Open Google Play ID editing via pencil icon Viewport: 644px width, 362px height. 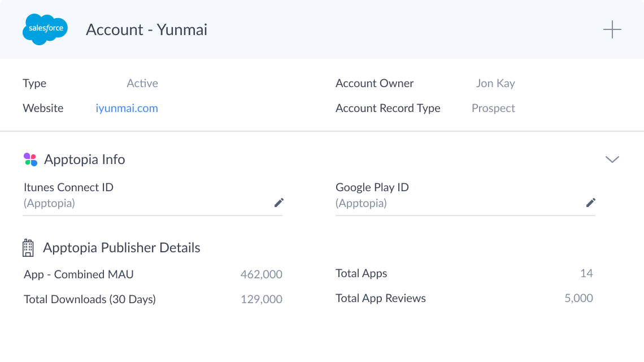pyautogui.click(x=591, y=202)
